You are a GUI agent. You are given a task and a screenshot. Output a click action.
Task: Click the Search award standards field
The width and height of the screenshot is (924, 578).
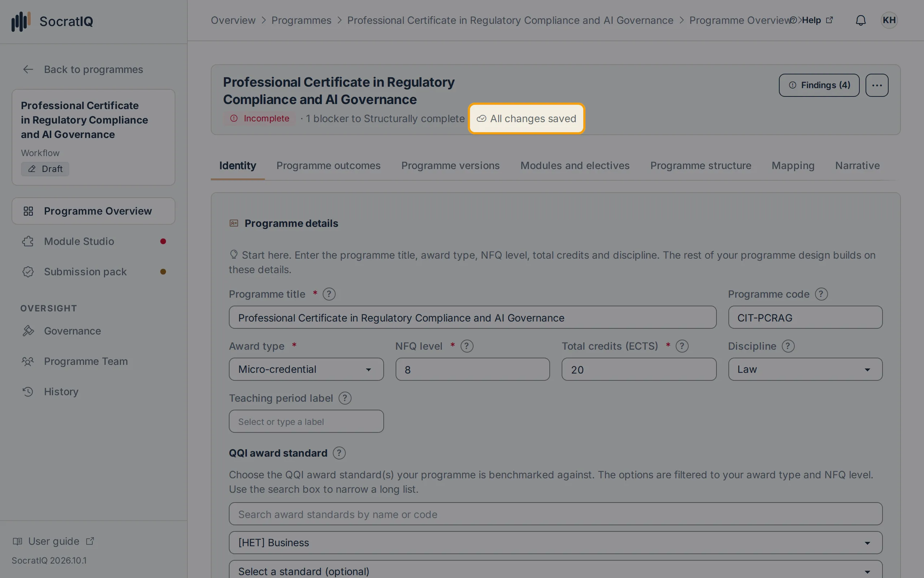(555, 514)
